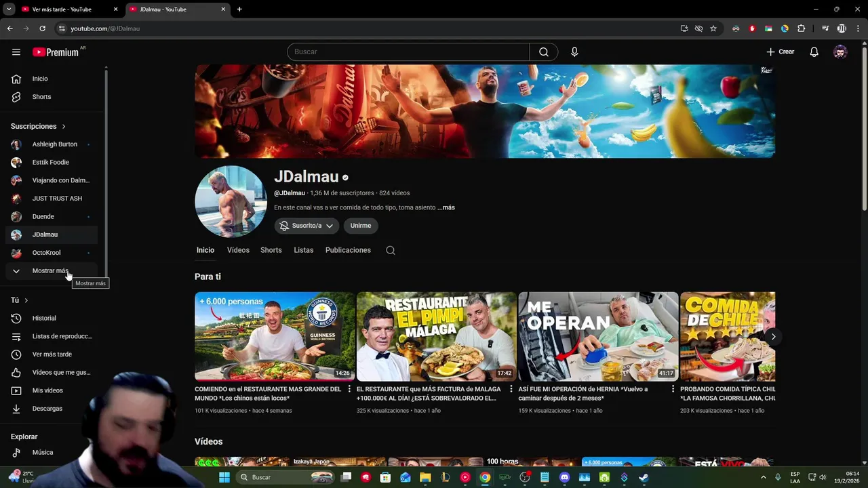Screen dimensions: 868x488
Task: Open Videos que me gustan
Action: click(52, 372)
